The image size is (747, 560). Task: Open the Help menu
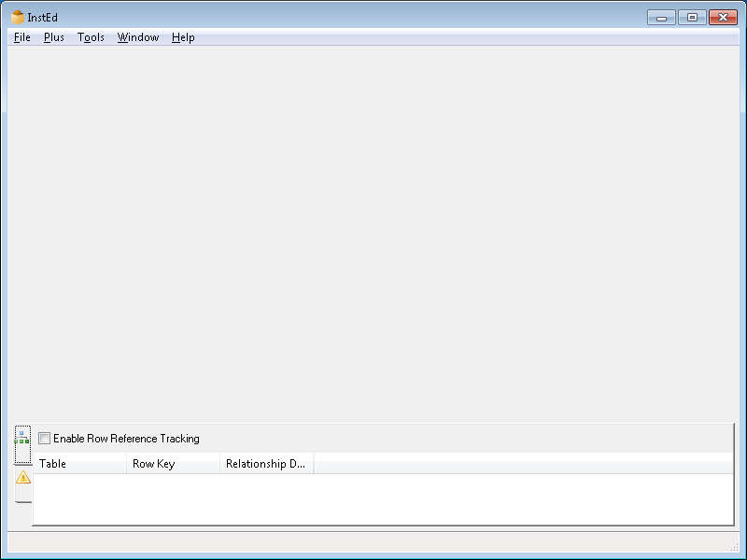pyautogui.click(x=181, y=37)
